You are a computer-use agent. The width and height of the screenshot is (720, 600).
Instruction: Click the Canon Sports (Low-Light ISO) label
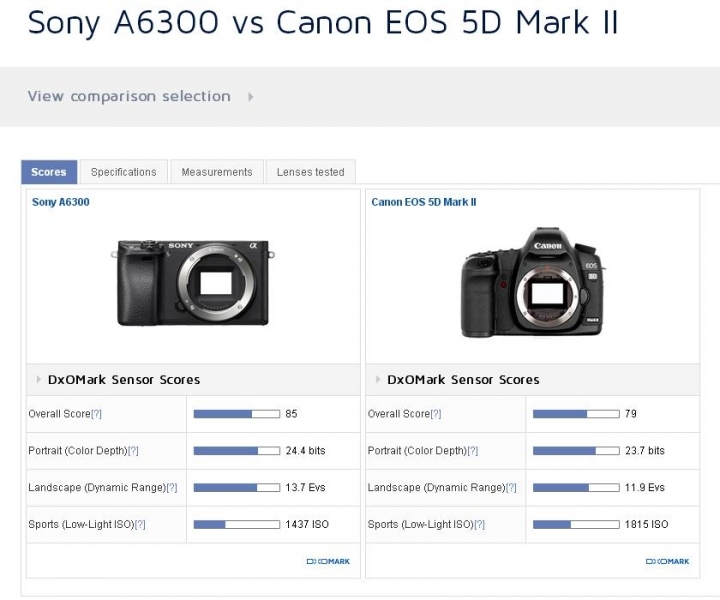[x=420, y=524]
